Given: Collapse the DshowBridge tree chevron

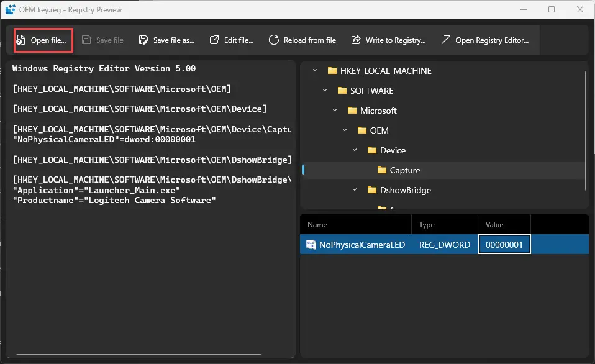Looking at the screenshot, I should [x=355, y=190].
